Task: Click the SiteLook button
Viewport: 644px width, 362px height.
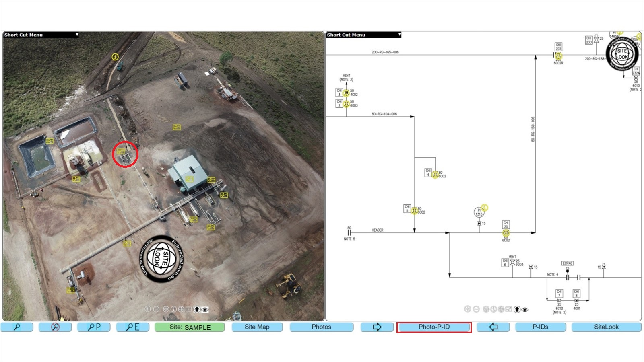Action: pos(606,327)
